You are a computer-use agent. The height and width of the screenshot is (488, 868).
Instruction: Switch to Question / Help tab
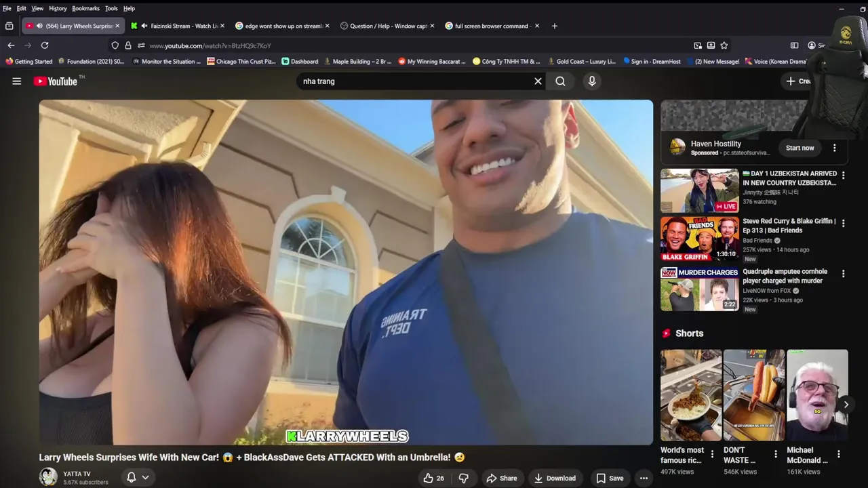[387, 26]
